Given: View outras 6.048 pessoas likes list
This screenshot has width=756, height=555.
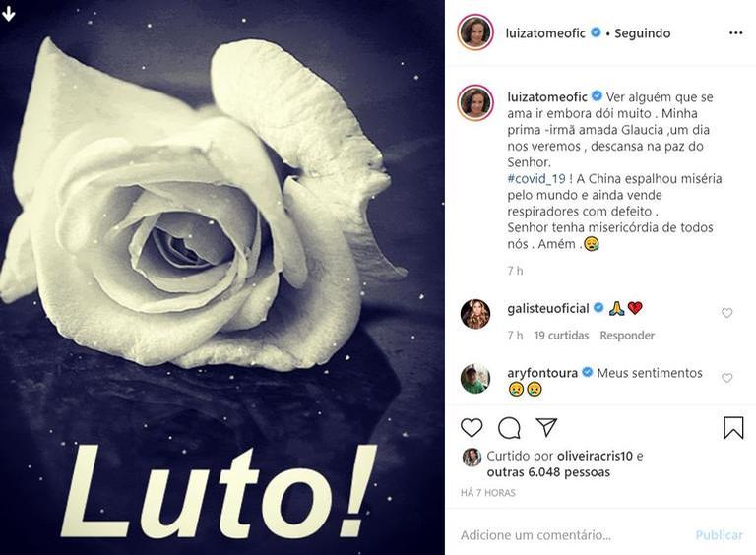Looking at the screenshot, I should coord(548,472).
